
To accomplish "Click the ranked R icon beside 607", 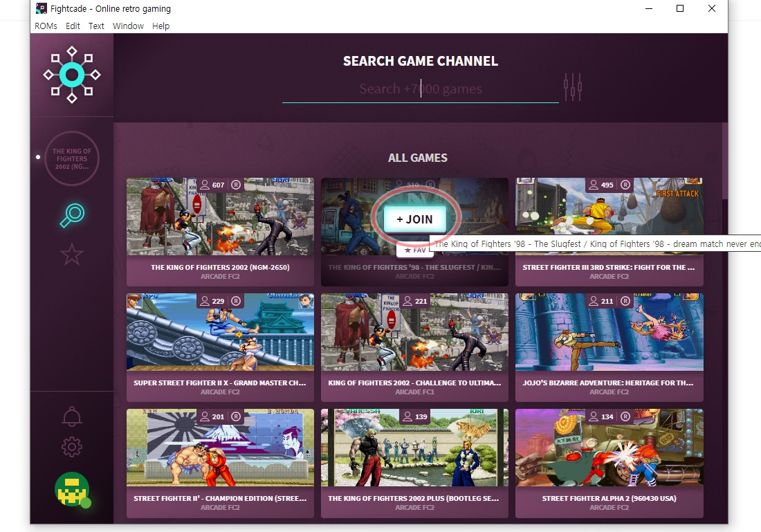I will 236,185.
